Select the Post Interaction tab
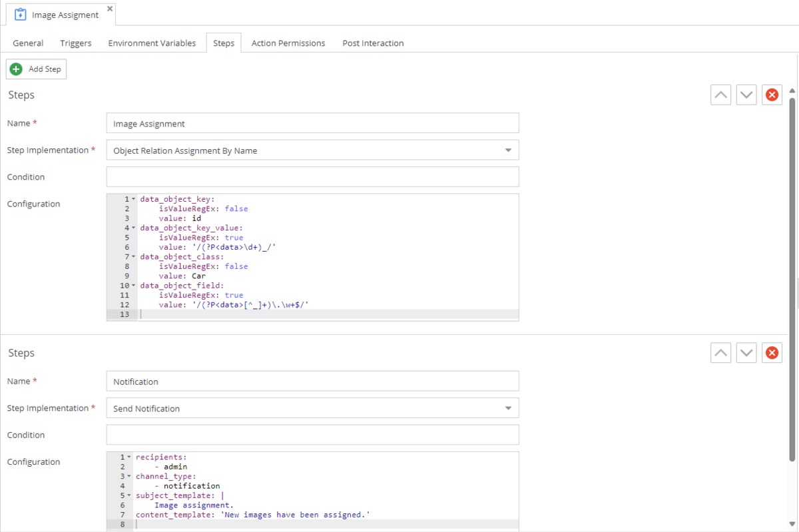The width and height of the screenshot is (799, 532). (x=373, y=43)
